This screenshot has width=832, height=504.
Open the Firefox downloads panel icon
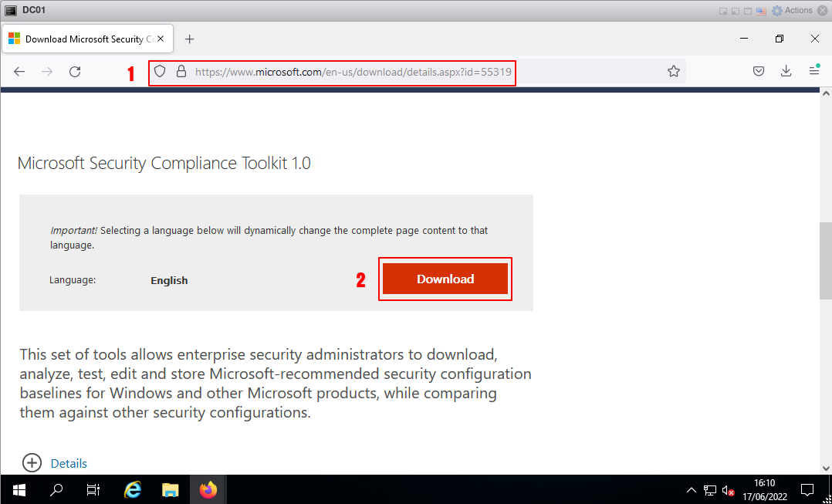click(x=786, y=72)
